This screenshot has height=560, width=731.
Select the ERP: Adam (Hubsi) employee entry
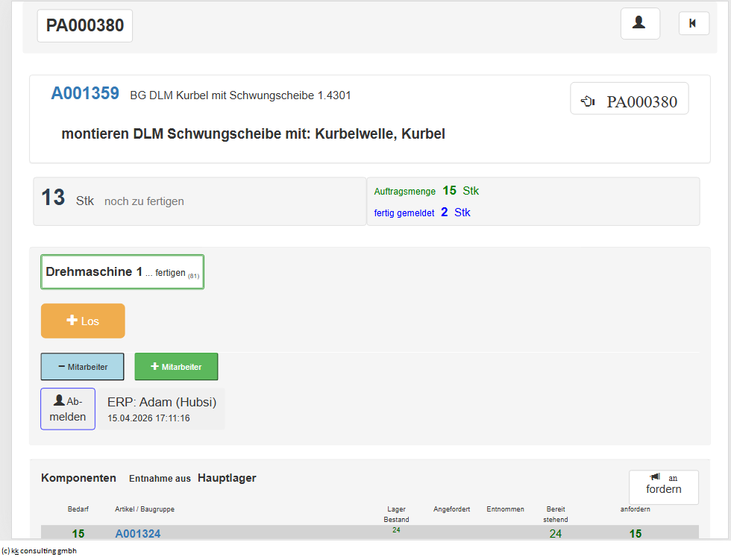point(162,409)
